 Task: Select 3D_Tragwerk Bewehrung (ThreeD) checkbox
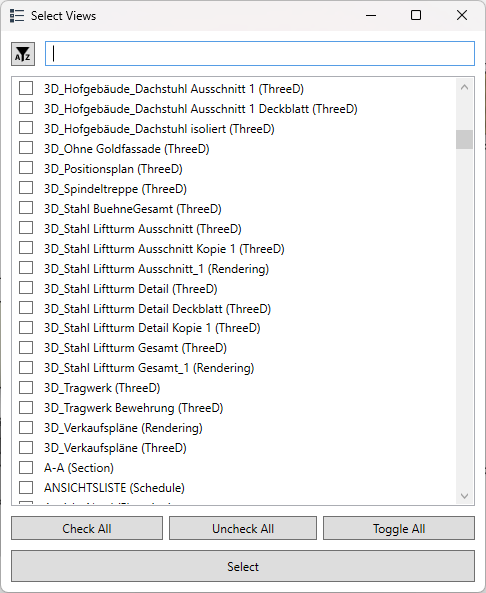(x=26, y=407)
